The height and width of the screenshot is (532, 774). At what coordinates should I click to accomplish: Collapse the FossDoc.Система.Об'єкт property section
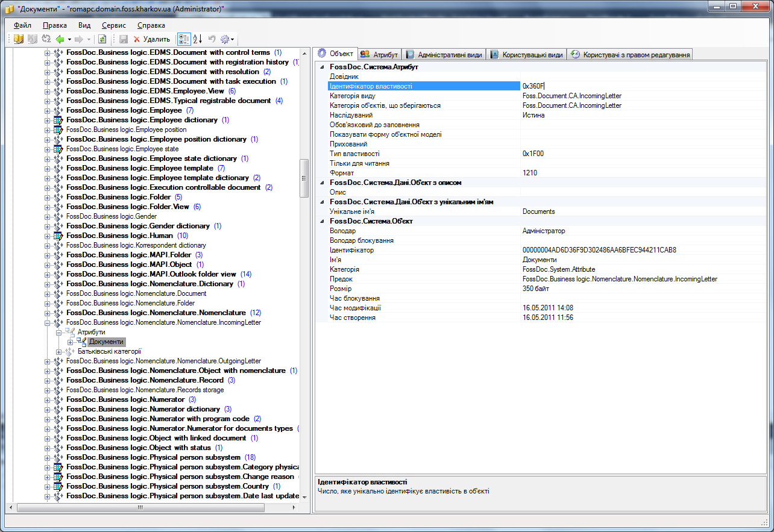321,221
